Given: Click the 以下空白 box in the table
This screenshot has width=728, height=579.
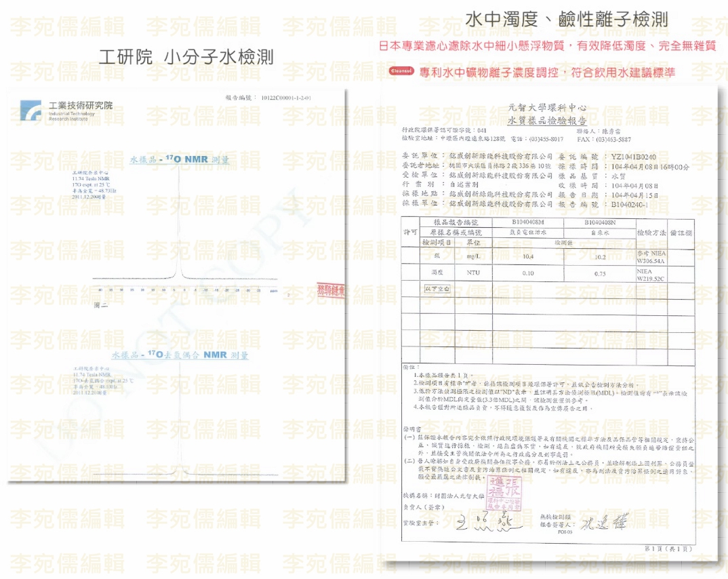Looking at the screenshot, I should point(438,289).
